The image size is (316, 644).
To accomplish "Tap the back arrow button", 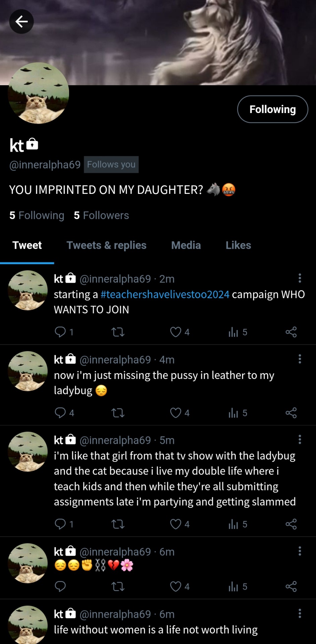I will (x=21, y=22).
